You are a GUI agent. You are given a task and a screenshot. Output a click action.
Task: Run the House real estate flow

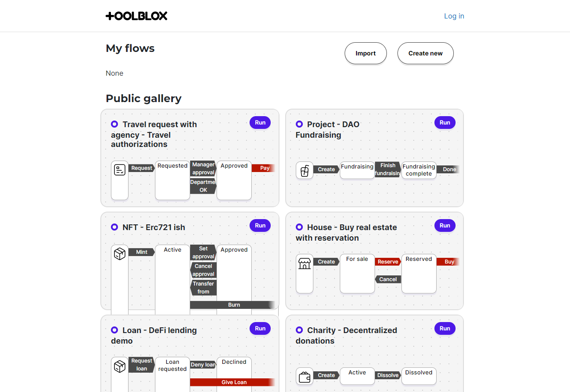tap(445, 226)
